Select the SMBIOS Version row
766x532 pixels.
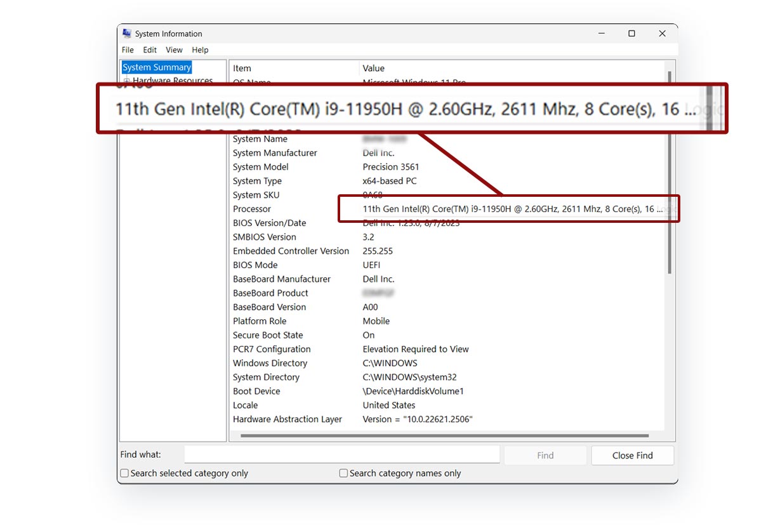447,237
